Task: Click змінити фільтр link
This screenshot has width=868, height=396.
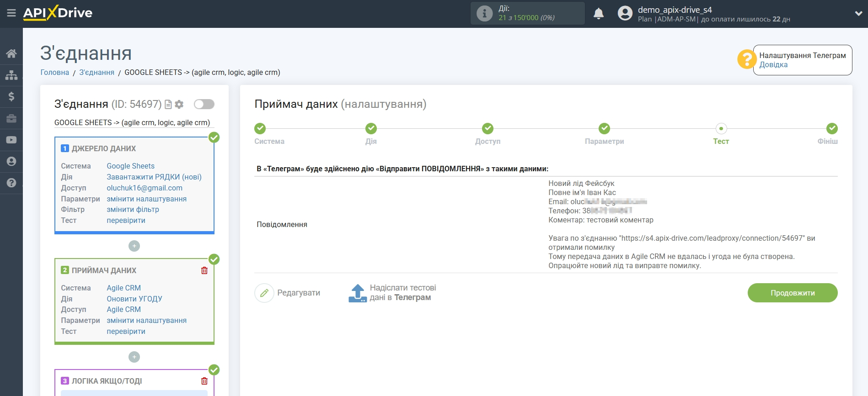Action: tap(133, 209)
